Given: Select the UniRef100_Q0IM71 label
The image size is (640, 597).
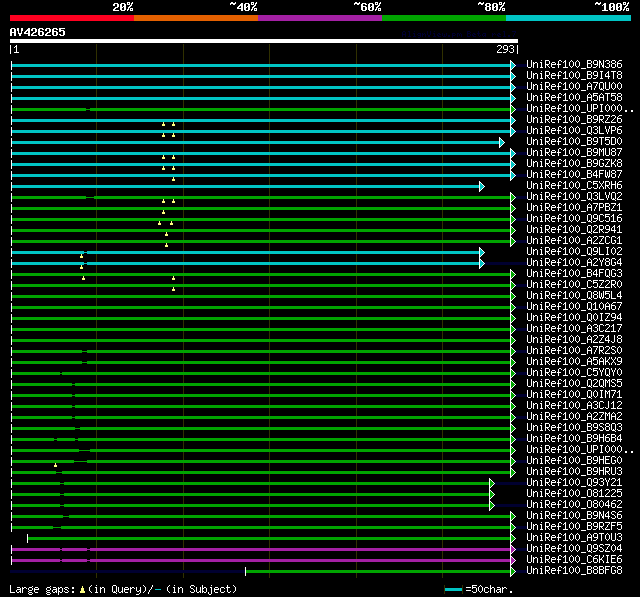Looking at the screenshot, I should click(574, 395).
